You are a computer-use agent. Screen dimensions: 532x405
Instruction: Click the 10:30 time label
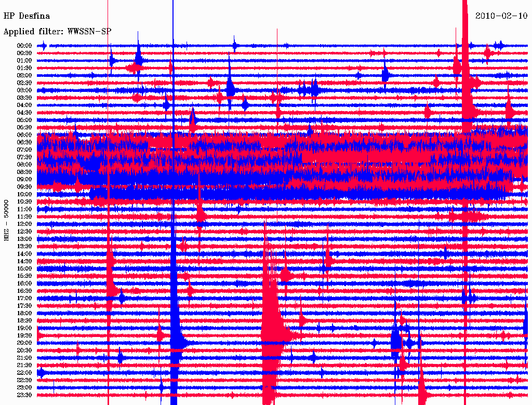click(24, 202)
